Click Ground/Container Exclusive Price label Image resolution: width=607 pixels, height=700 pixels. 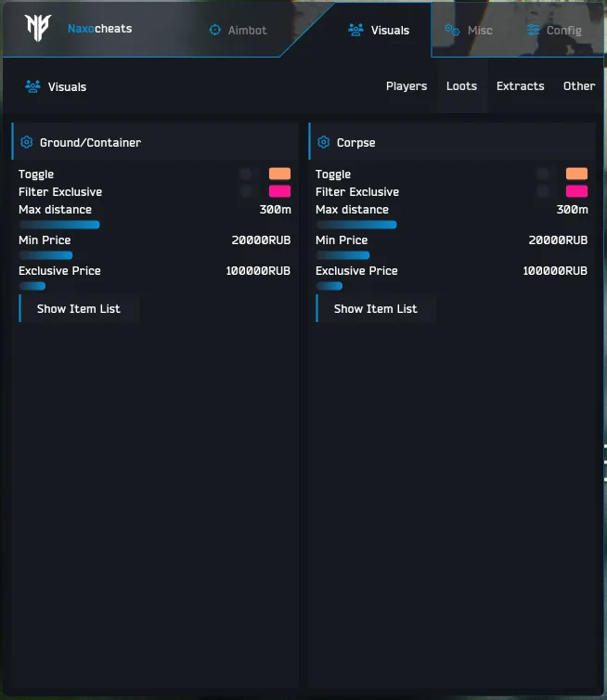pos(59,270)
